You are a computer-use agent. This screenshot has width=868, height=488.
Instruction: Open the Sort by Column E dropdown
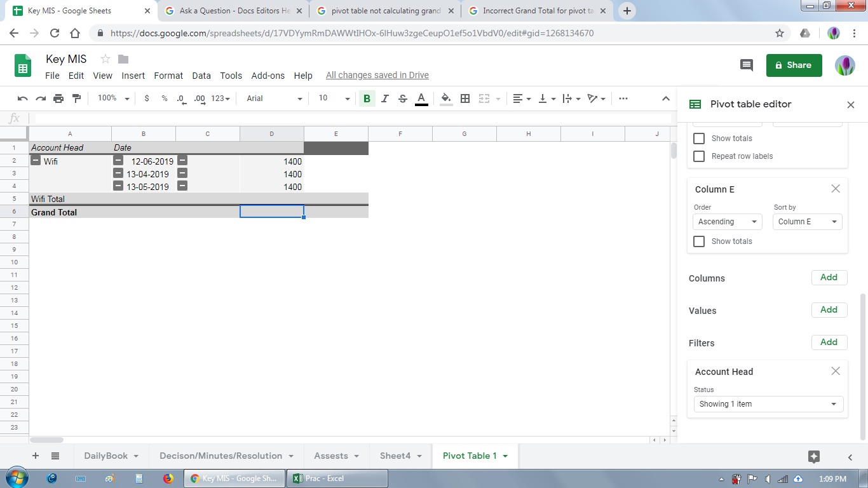point(807,221)
